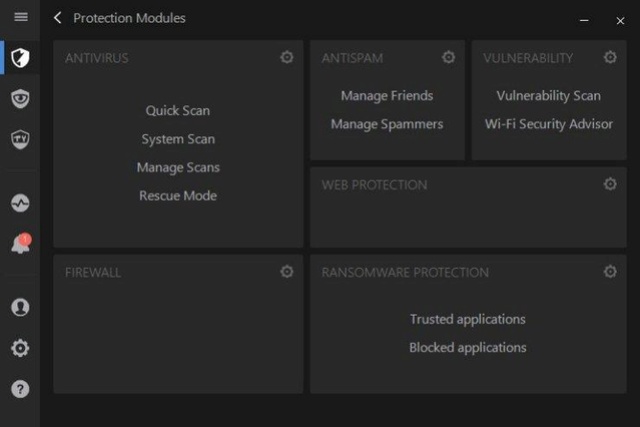Image resolution: width=640 pixels, height=427 pixels.
Task: Open Blocked applications list
Action: tap(468, 347)
